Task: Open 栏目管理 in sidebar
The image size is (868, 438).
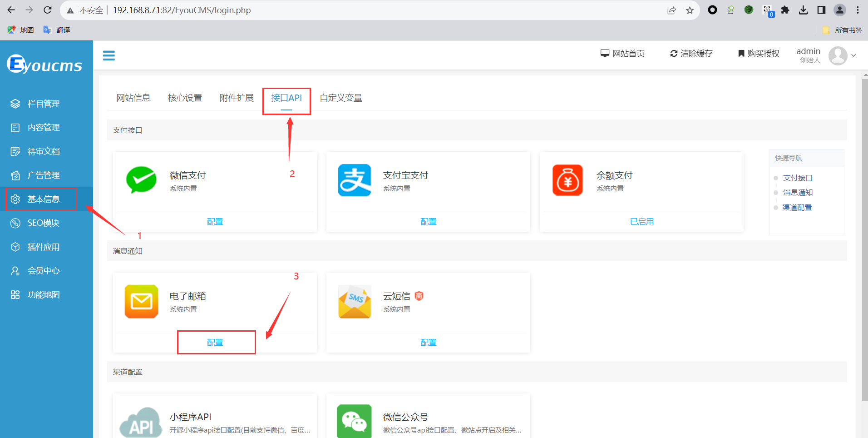Action: tap(46, 104)
